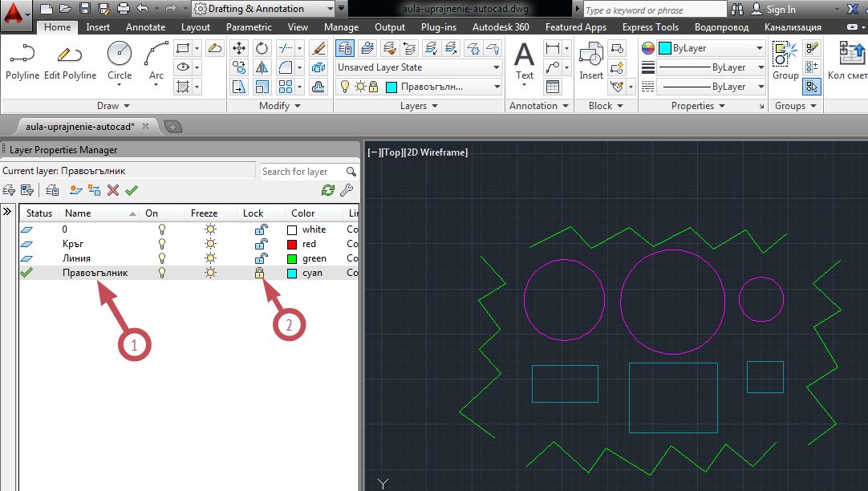This screenshot has width=868, height=491.
Task: Open the View ribbon tab
Action: coord(298,27)
